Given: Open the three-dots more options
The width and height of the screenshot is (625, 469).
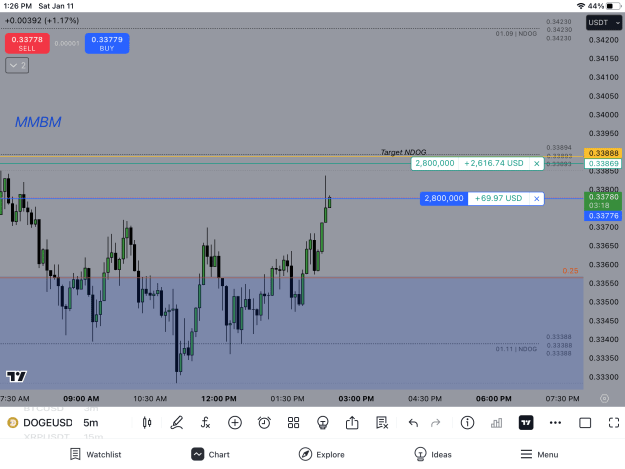Looking at the screenshot, I should coord(555,423).
